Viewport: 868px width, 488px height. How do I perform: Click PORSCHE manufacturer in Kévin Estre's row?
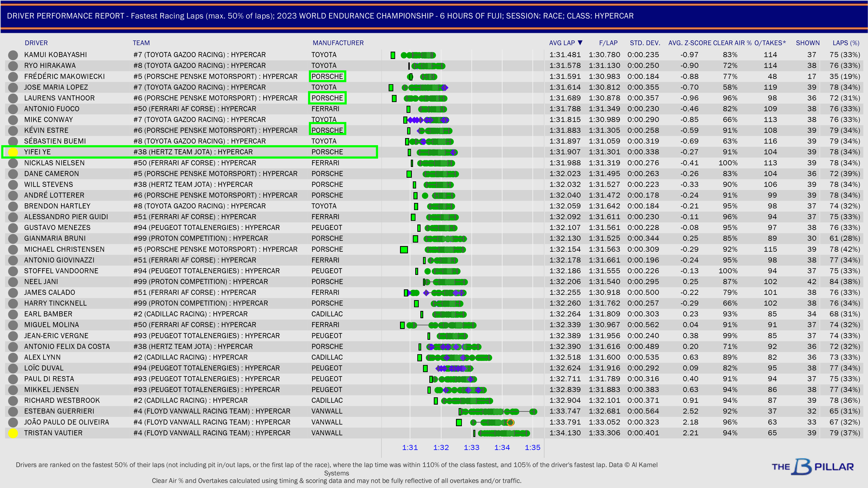coord(327,130)
